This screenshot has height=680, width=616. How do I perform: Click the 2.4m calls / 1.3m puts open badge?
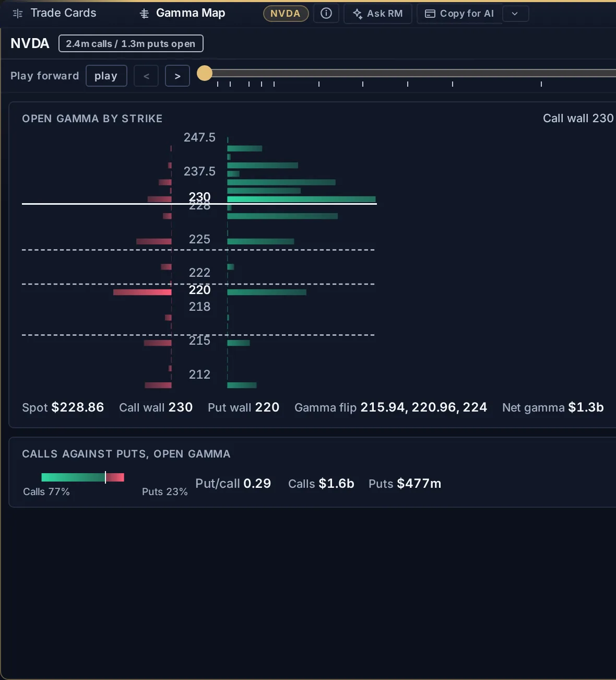point(131,43)
